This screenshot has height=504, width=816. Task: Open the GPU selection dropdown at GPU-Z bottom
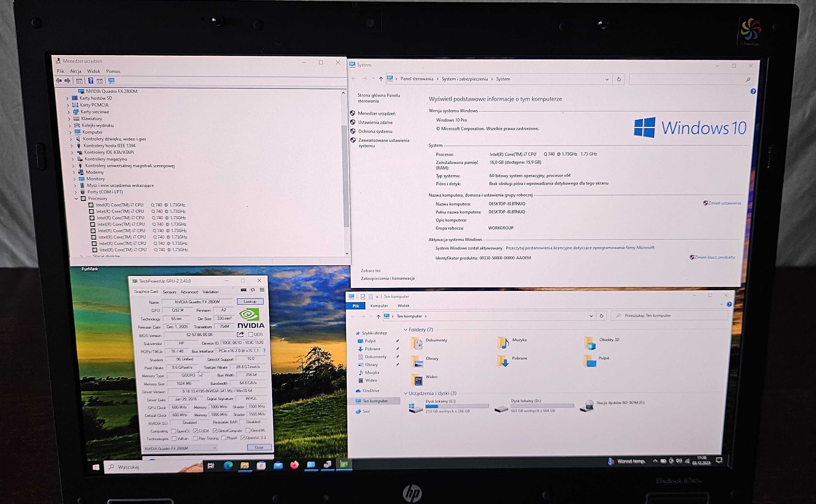pyautogui.click(x=180, y=448)
